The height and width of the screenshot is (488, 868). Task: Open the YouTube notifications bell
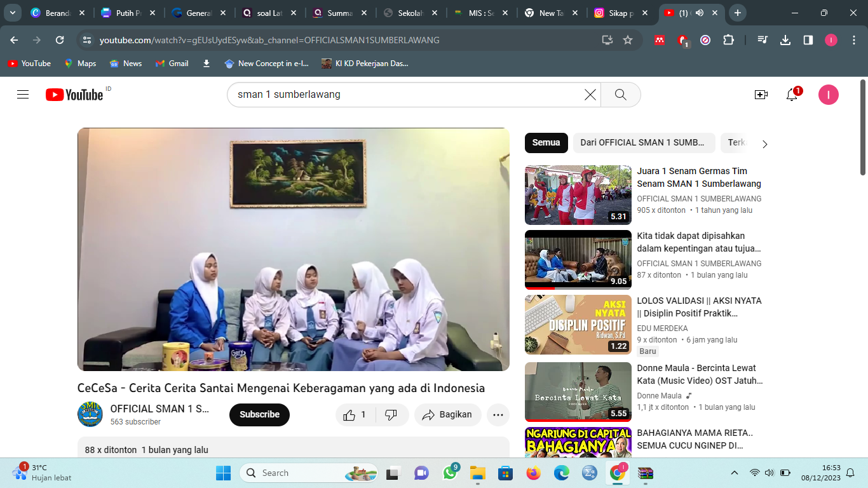[792, 95]
